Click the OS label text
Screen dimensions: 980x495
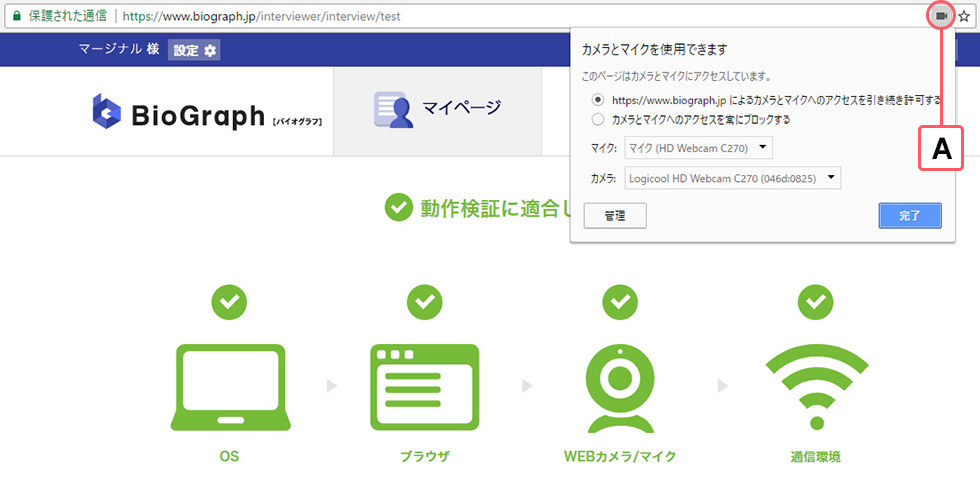tap(229, 456)
